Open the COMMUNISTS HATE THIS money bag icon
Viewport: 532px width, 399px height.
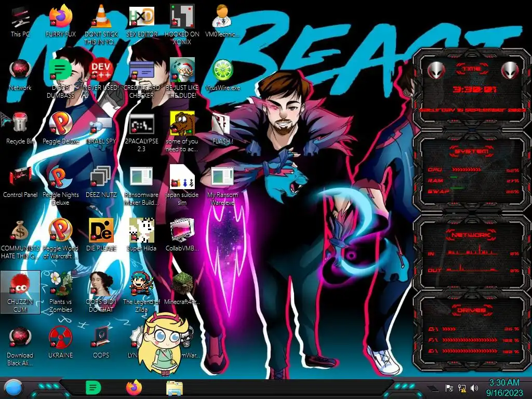20,239
